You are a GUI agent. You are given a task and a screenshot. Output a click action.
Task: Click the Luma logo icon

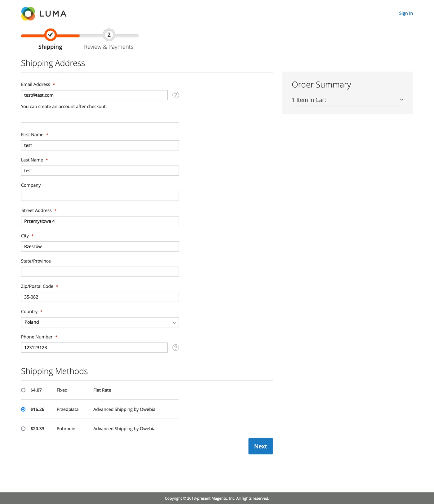coord(28,14)
